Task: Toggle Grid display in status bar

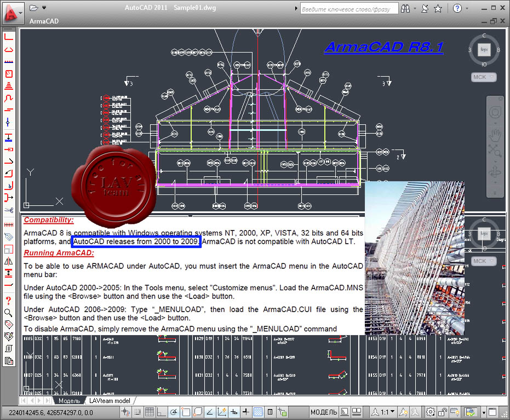Action: [x=150, y=412]
